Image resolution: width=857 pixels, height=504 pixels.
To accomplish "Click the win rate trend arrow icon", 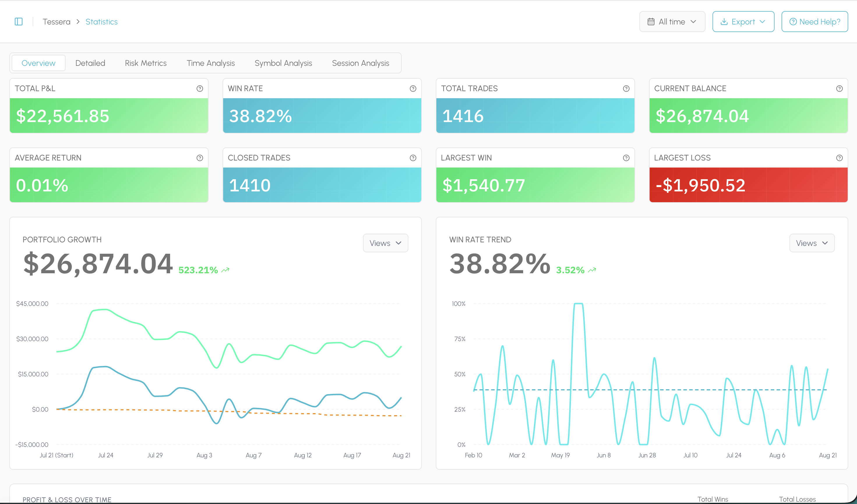I will point(592,270).
